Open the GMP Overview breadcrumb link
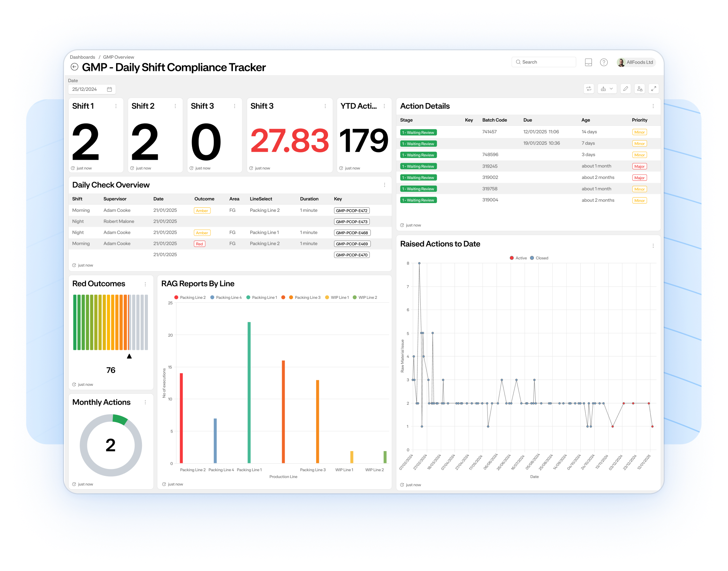 point(119,57)
